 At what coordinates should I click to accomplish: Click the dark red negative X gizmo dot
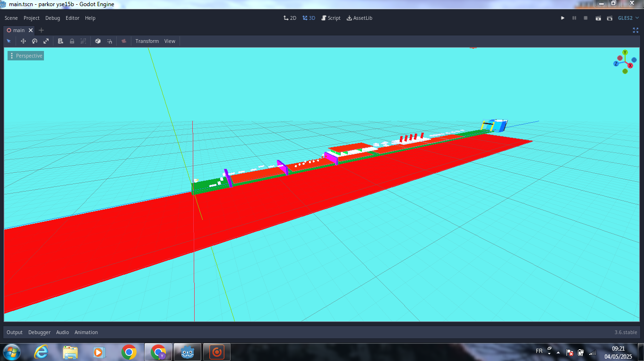620,58
